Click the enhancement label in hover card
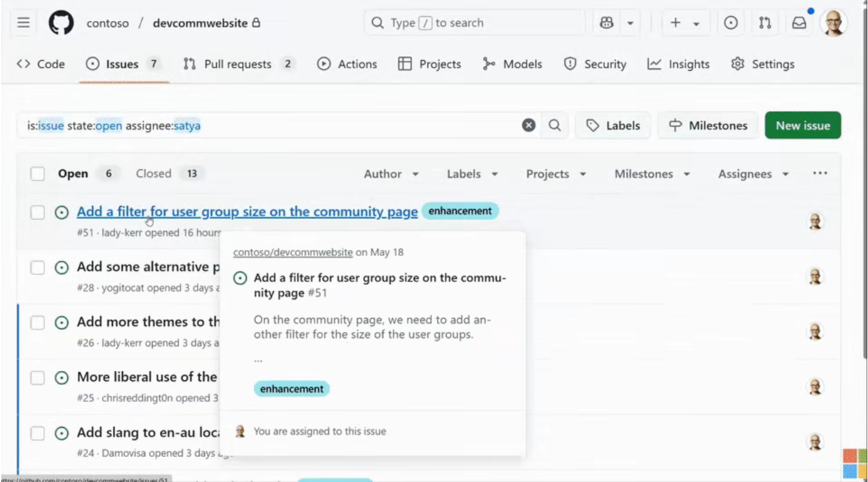Screen dimensions: 868x482 292,389
